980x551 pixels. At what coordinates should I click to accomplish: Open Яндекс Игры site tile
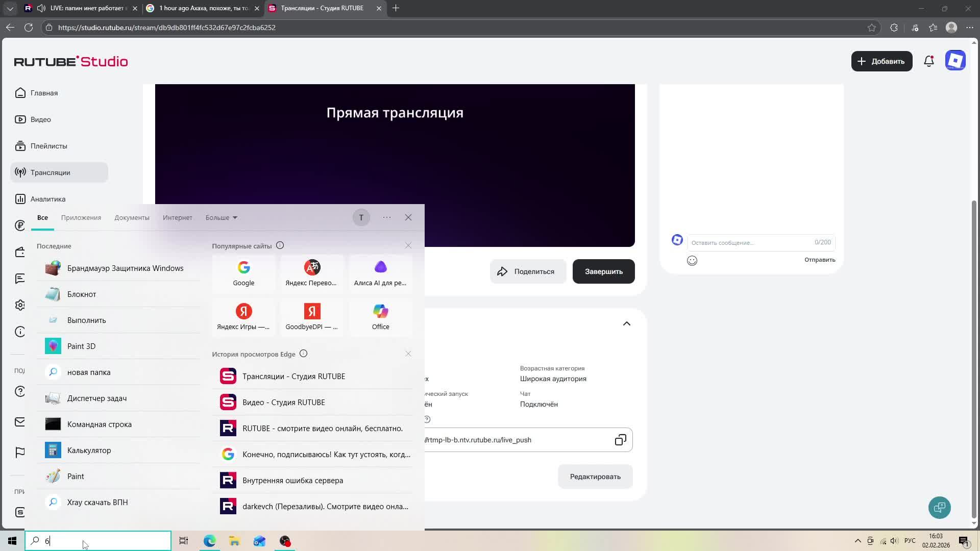(x=243, y=317)
